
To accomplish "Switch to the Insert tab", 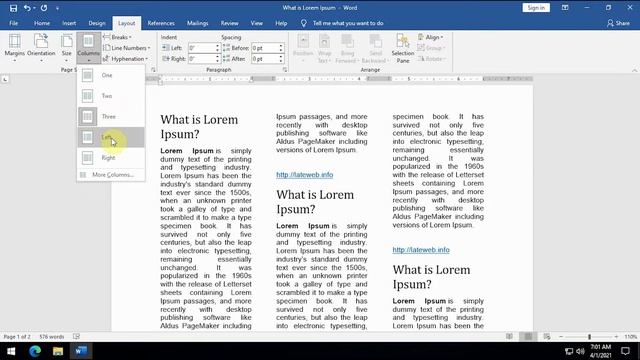I will pos(69,23).
